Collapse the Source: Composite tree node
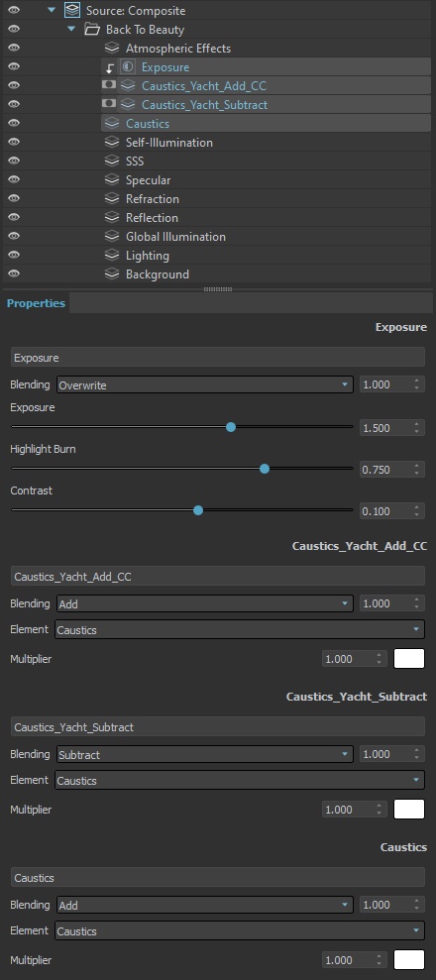The width and height of the screenshot is (436, 980). (x=52, y=10)
